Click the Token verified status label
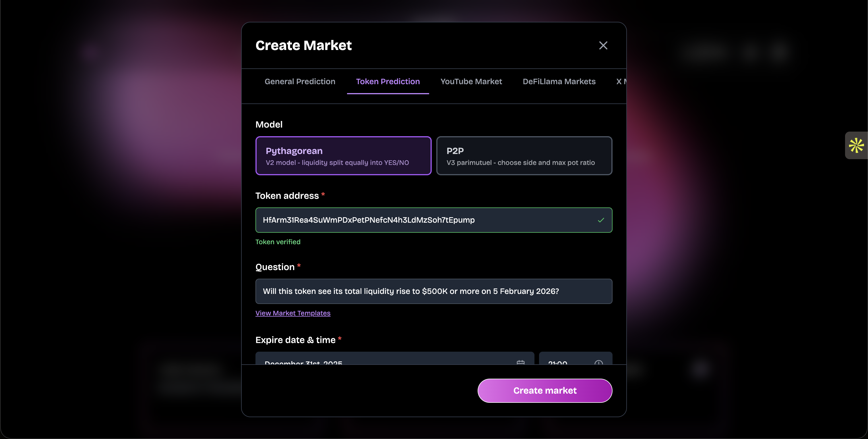Viewport: 868px width, 439px height. point(278,242)
